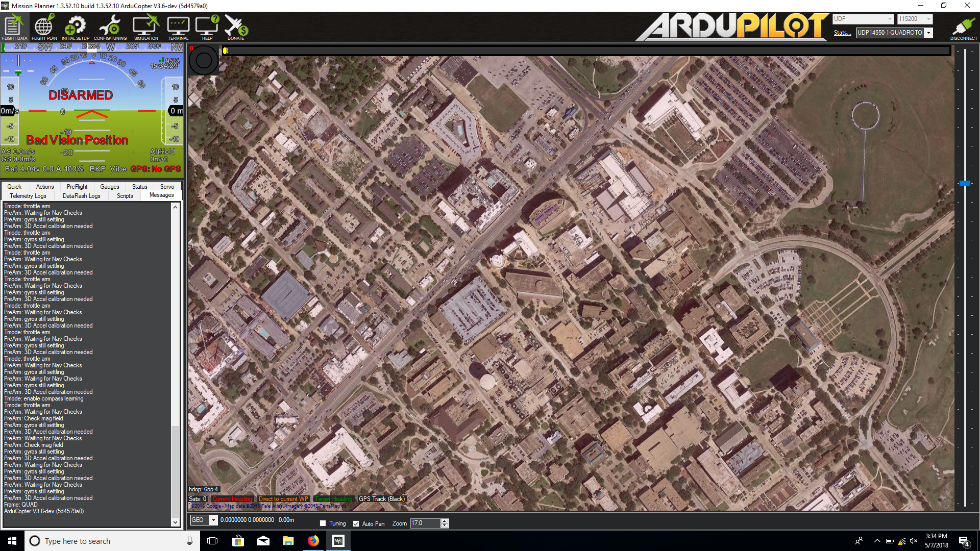This screenshot has width=980, height=551.
Task: Click the battery tray icon
Action: click(x=890, y=541)
